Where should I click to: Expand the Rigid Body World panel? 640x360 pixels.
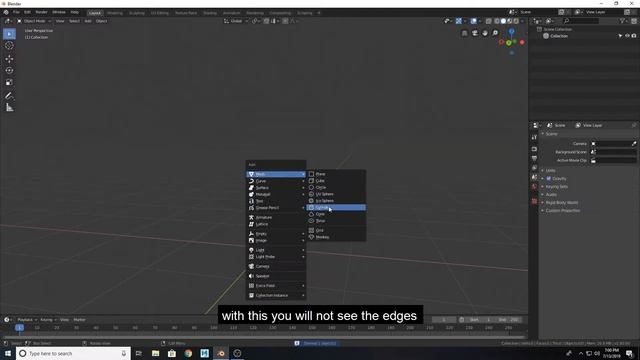[561, 203]
